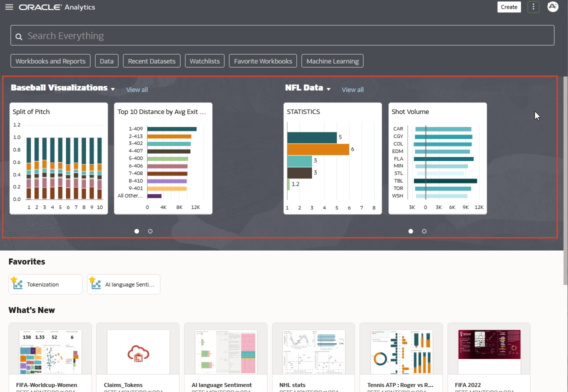Click the search magnifier icon

[19, 36]
